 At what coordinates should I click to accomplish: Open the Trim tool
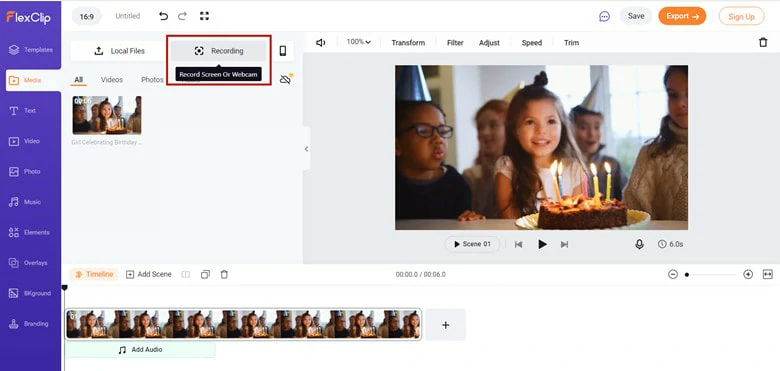pos(571,43)
